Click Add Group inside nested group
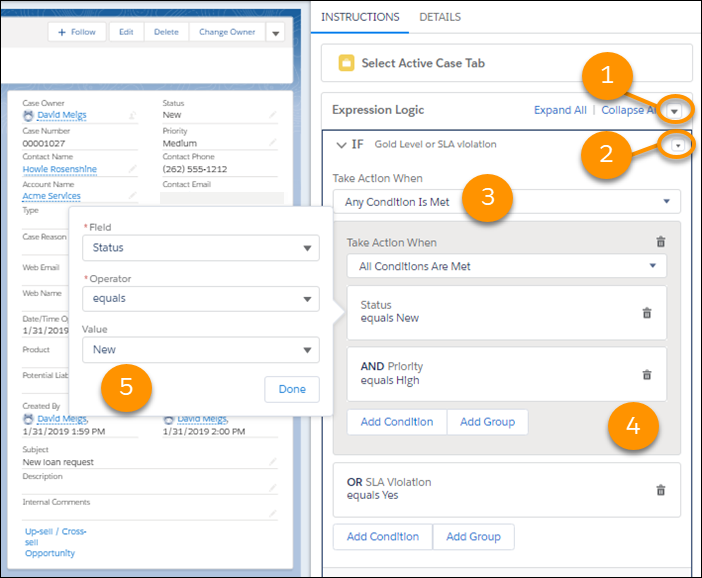The image size is (702, 578). coord(487,422)
